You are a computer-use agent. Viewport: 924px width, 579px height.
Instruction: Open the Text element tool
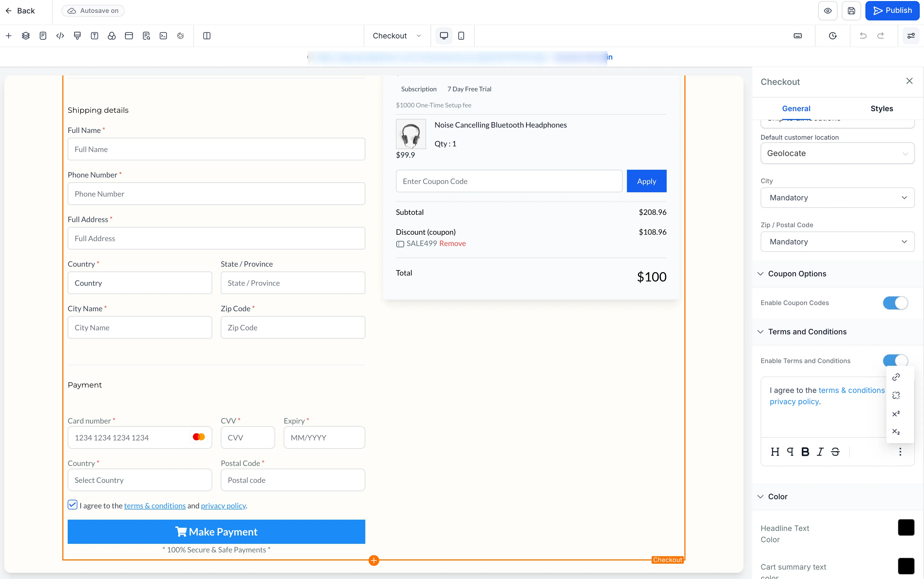click(94, 36)
